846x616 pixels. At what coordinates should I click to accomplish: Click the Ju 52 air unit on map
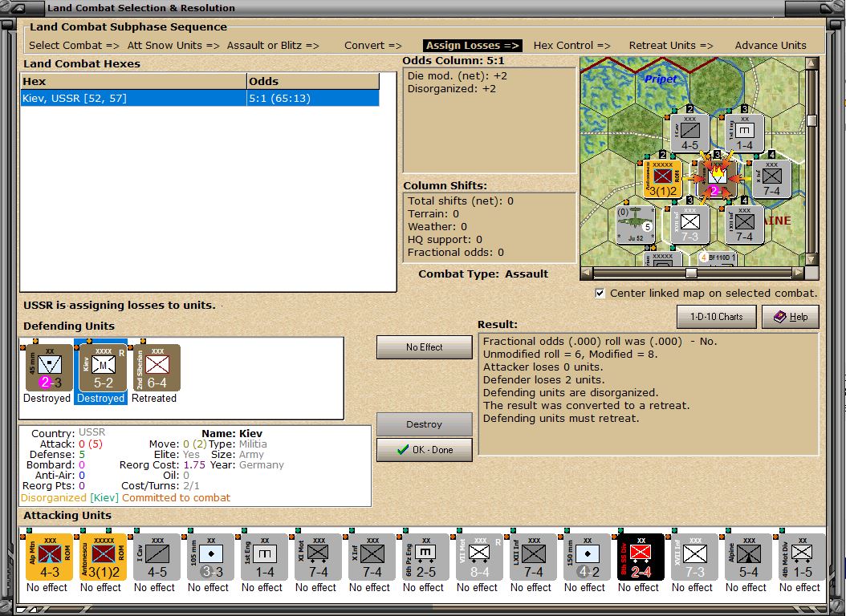(636, 224)
